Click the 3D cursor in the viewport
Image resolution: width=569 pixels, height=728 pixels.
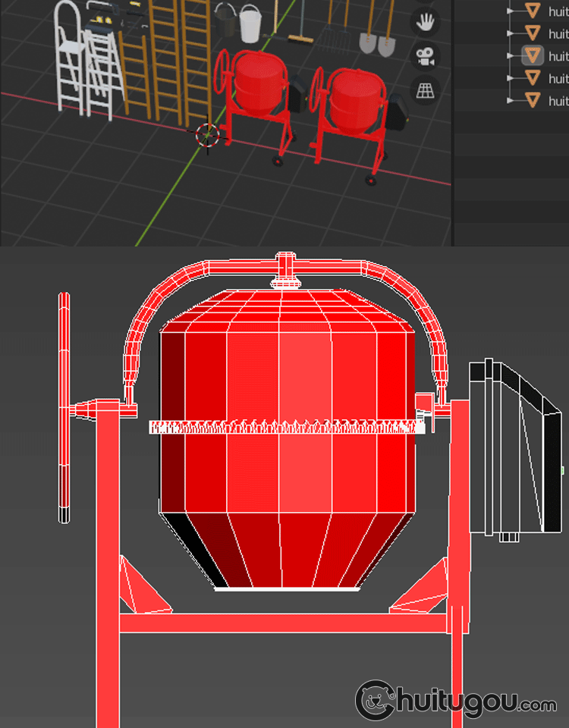(207, 135)
